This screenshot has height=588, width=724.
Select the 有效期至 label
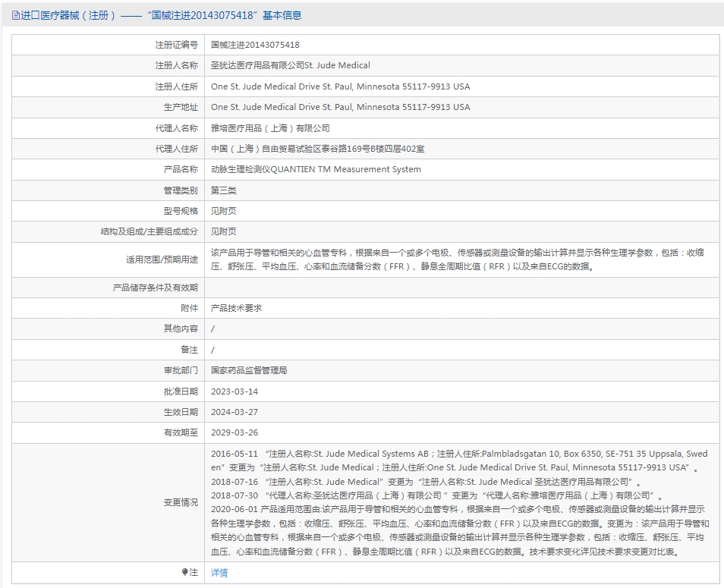[181, 432]
